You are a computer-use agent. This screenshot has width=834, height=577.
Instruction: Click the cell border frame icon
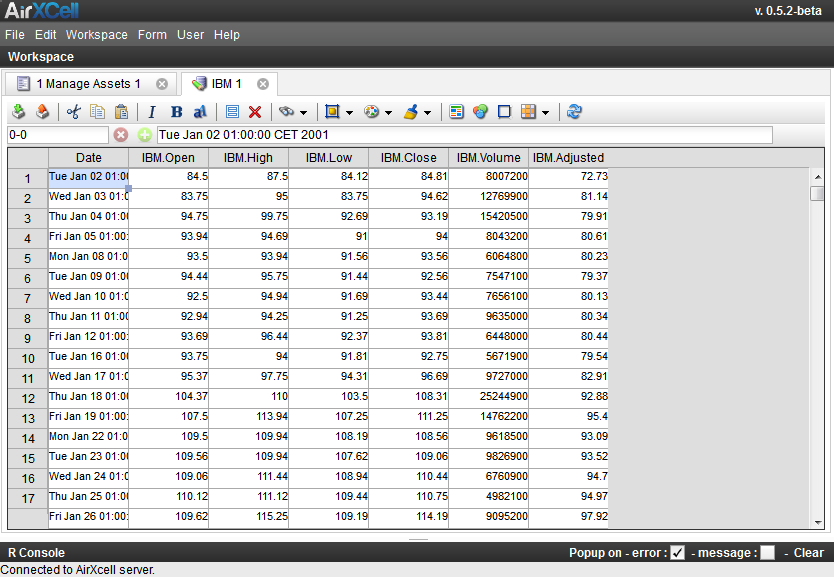[x=332, y=112]
